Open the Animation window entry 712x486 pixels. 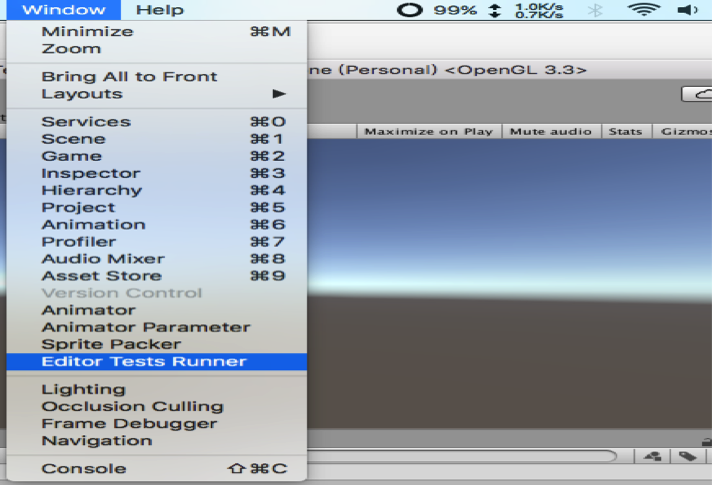157,224
